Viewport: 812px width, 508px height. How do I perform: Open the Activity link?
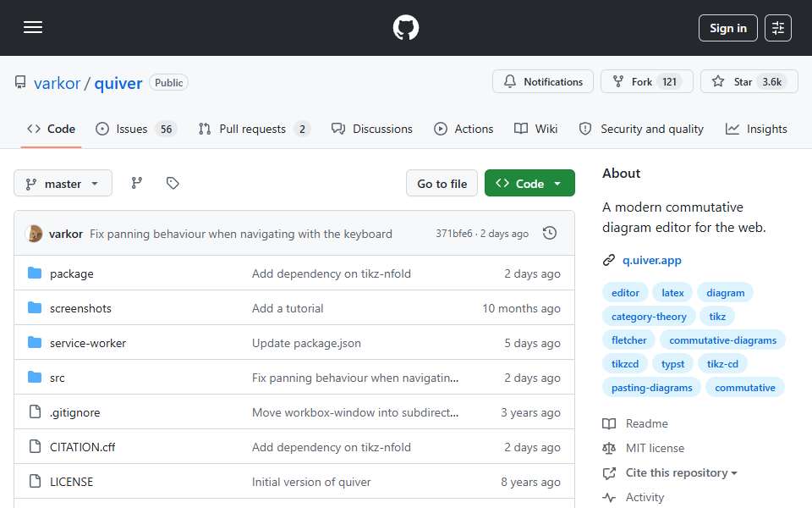pos(634,498)
